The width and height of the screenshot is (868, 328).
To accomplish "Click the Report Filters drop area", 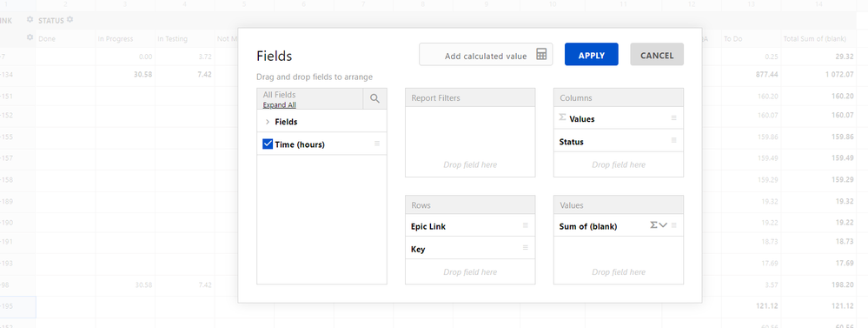I will click(x=470, y=142).
